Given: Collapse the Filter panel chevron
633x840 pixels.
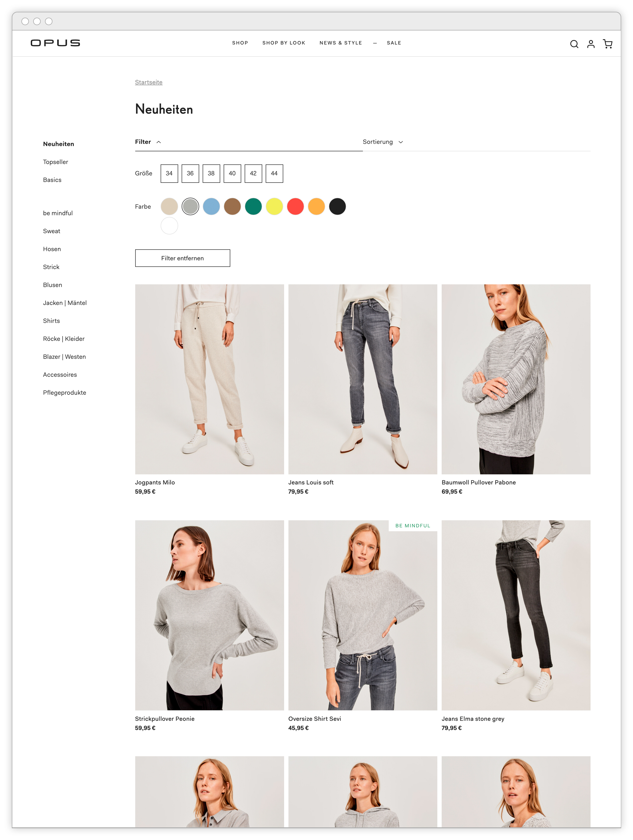Looking at the screenshot, I should tap(159, 142).
